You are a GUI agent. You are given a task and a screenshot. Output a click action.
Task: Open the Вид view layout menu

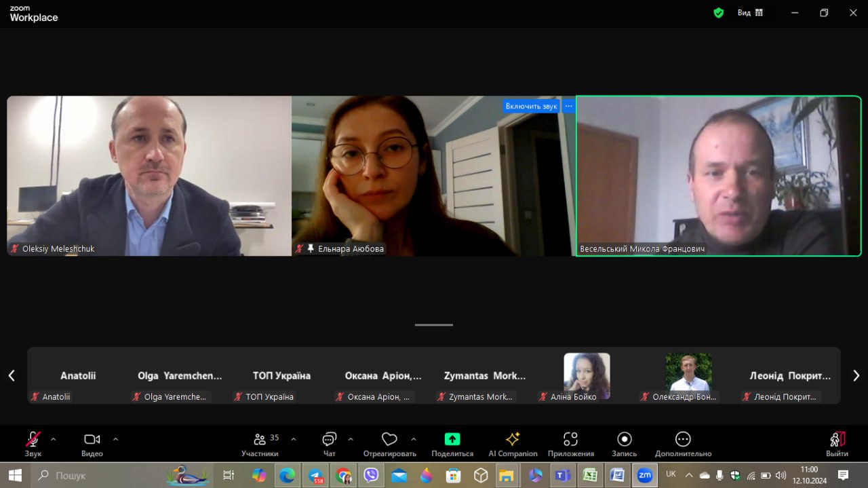coord(750,12)
